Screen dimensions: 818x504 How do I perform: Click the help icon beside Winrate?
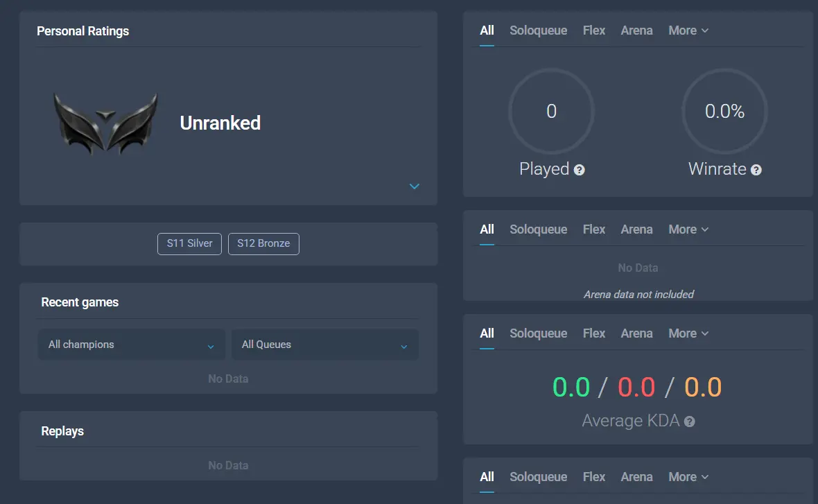coord(756,170)
